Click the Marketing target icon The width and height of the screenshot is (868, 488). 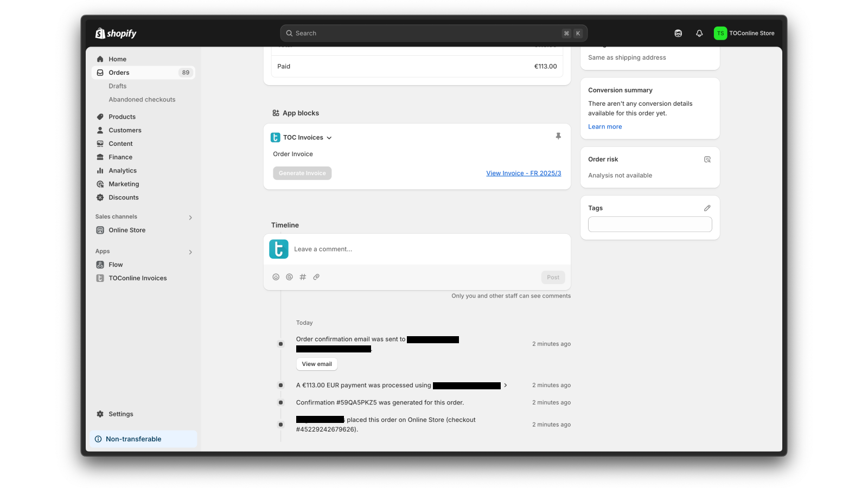click(x=100, y=184)
